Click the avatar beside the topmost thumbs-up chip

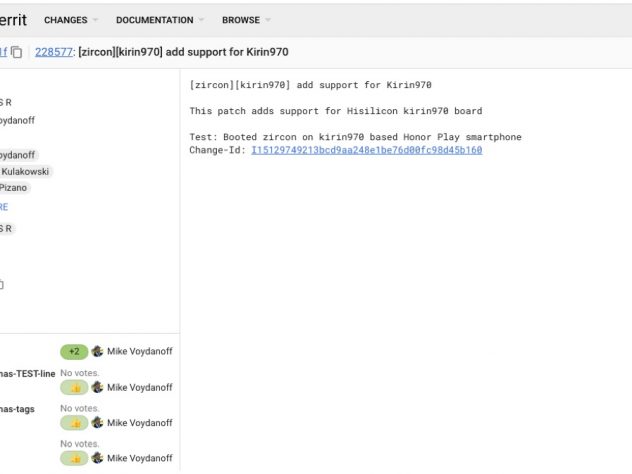pyautogui.click(x=98, y=387)
